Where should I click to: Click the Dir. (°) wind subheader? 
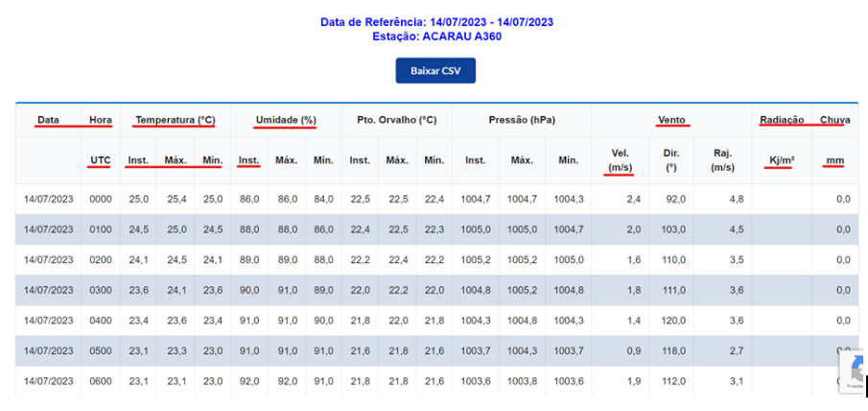pos(670,159)
